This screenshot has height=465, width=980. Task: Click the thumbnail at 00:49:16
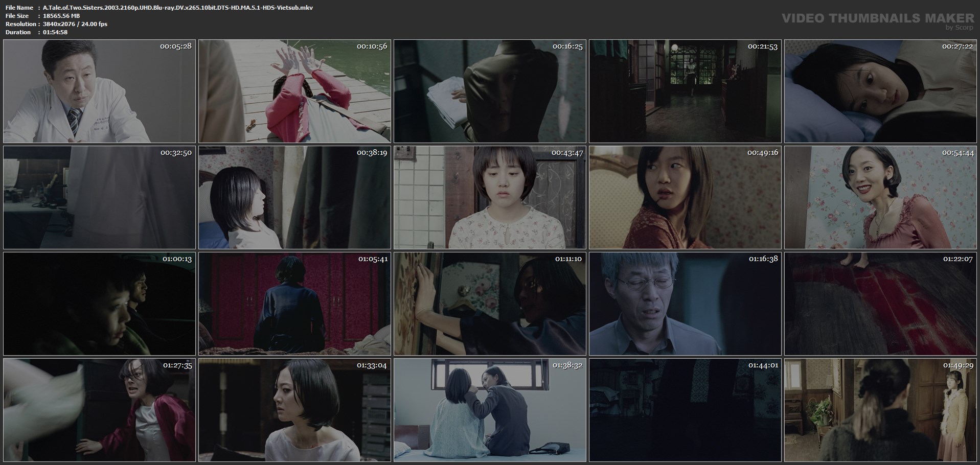click(x=685, y=197)
